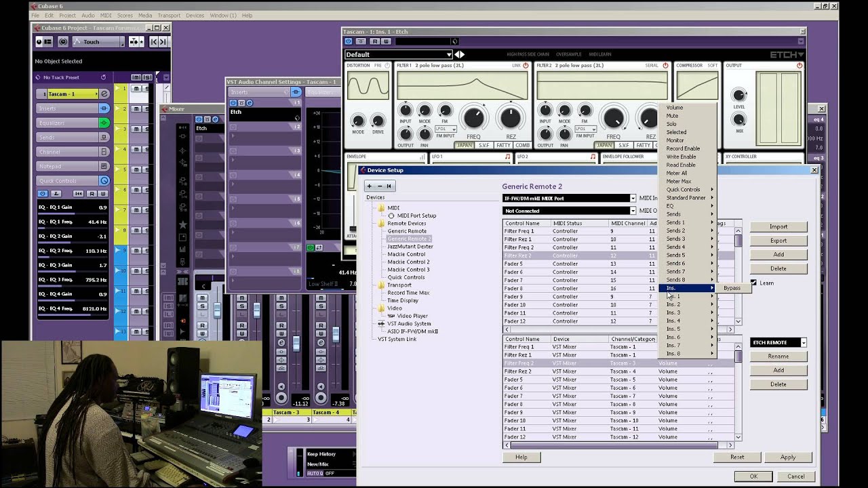
Task: Expand the Ins. 2 submenu item
Action: point(688,304)
